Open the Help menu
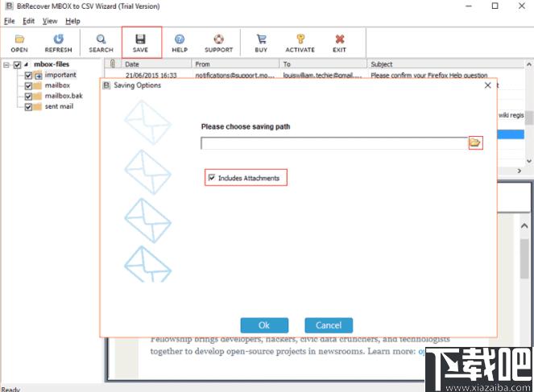This screenshot has height=392, width=534. click(72, 21)
